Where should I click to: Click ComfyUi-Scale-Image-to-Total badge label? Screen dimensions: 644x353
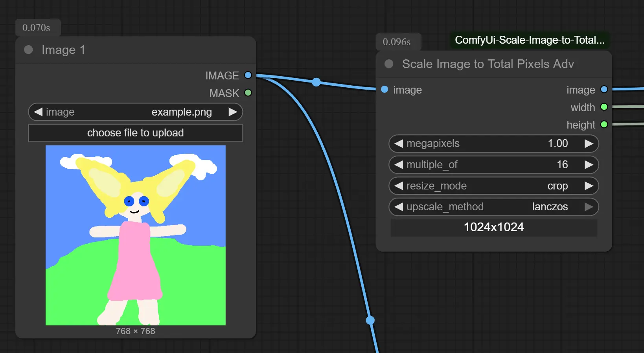[x=529, y=40]
